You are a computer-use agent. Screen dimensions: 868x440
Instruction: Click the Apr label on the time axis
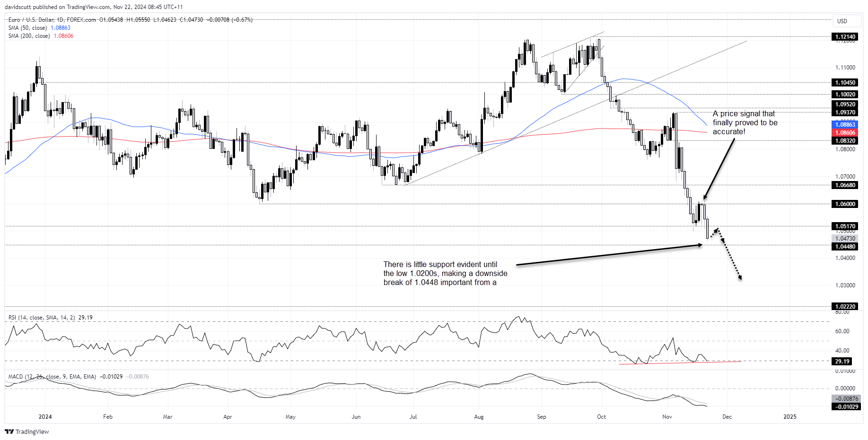pyautogui.click(x=228, y=417)
